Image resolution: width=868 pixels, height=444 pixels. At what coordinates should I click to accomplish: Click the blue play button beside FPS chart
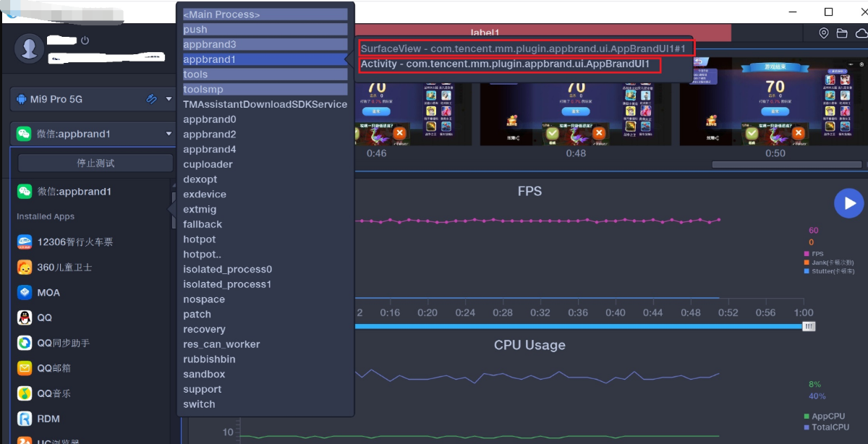(x=849, y=203)
